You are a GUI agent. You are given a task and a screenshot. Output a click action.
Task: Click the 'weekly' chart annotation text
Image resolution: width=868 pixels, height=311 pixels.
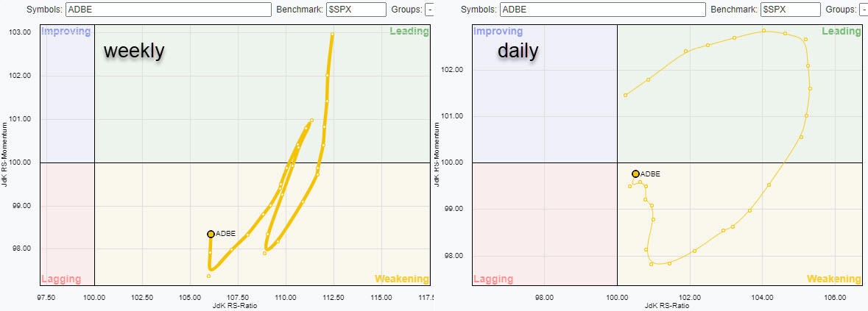point(133,51)
